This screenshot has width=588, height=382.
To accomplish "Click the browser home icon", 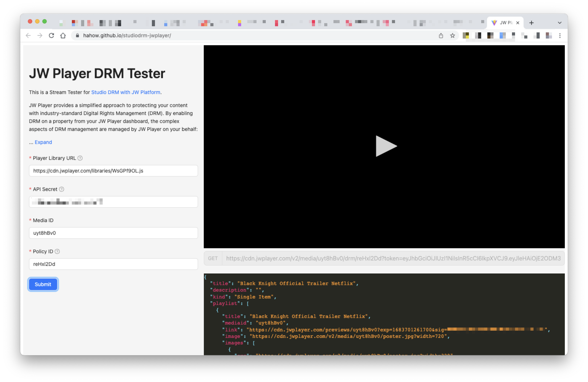I will (x=63, y=35).
